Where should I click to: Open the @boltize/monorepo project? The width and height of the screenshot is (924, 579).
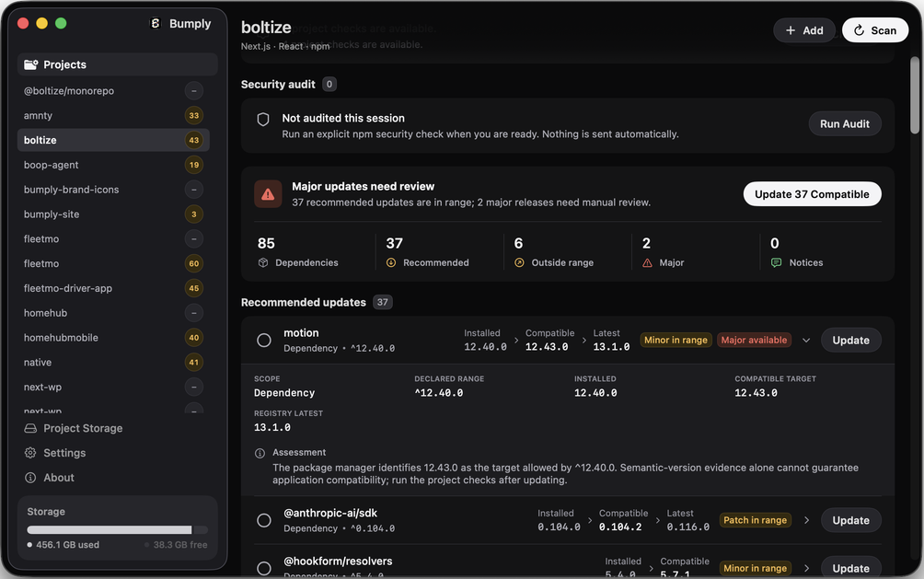[113, 91]
